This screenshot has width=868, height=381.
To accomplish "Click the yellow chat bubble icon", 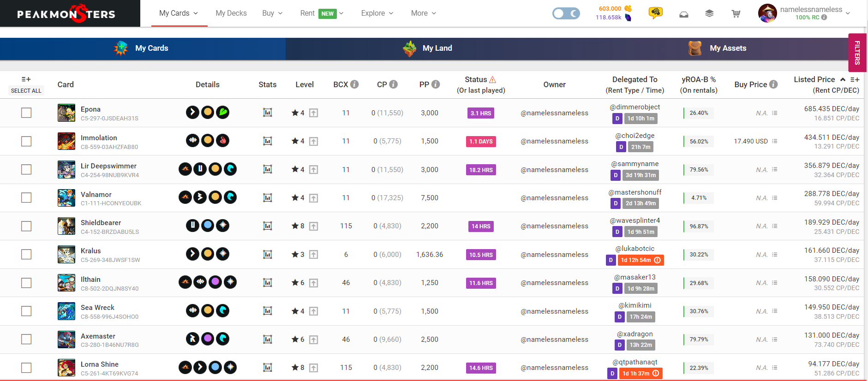I will coord(655,13).
